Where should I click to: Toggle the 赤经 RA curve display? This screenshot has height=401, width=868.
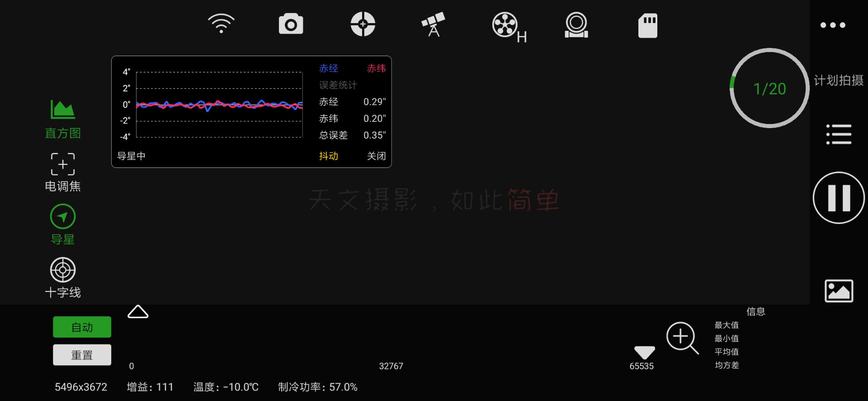click(329, 68)
